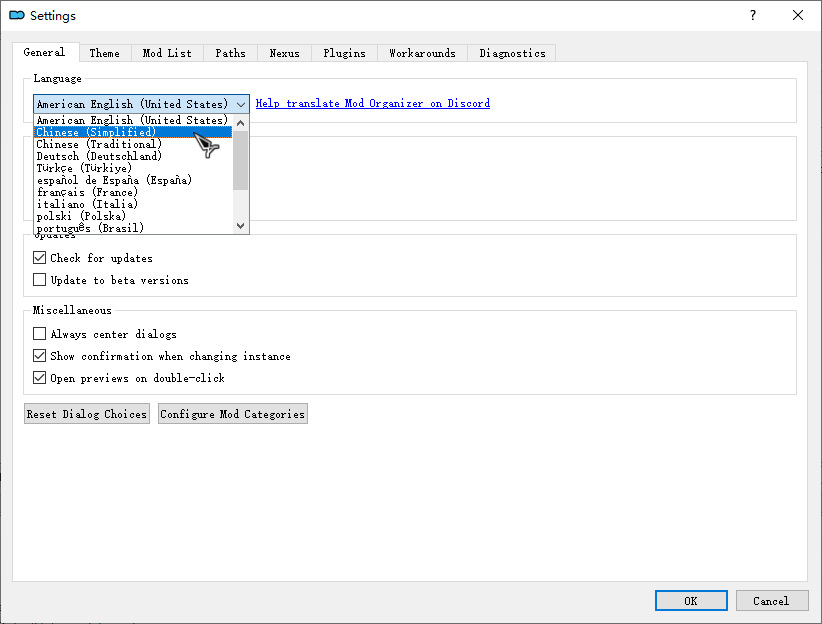Choose Chinese (Traditional) language
Screen dimensions: 822x624
(133, 144)
